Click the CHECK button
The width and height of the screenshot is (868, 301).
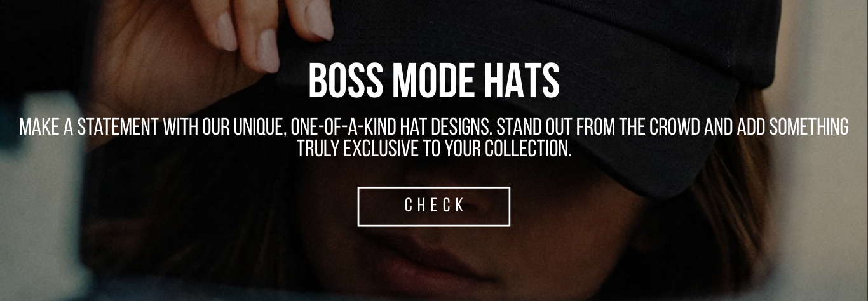[x=434, y=206]
